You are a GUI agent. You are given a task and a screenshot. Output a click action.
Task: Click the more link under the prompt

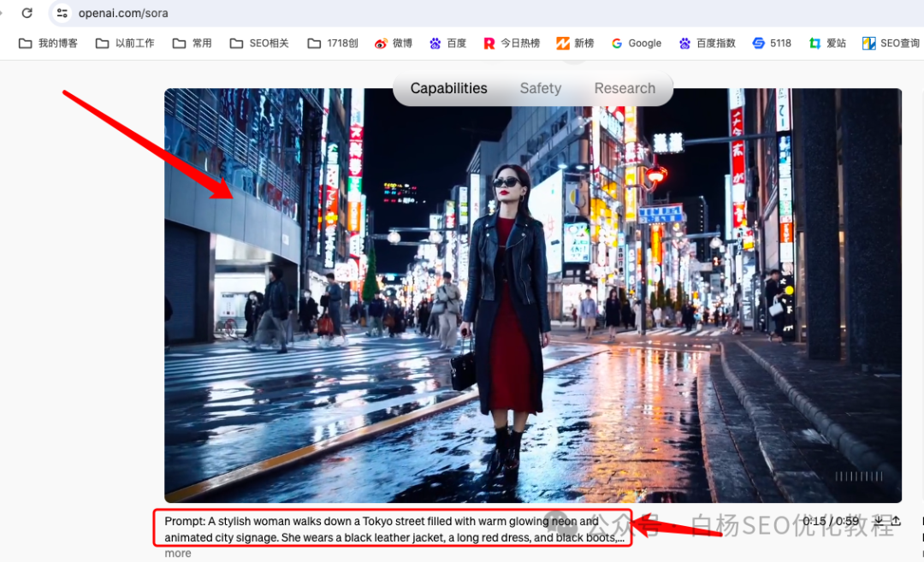[177, 553]
